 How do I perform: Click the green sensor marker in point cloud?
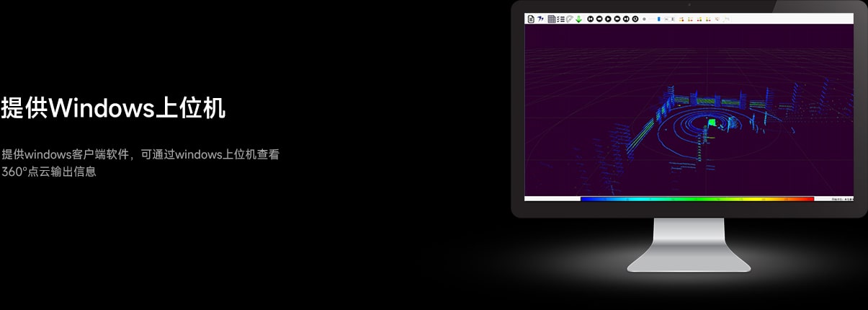point(712,123)
